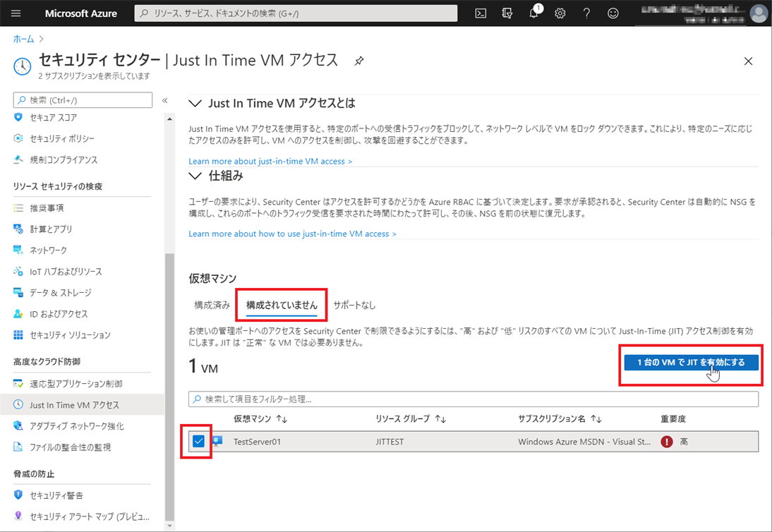Screen dimensions: 772x532
Task: Click the sidebar scroll down arrow
Action: [x=169, y=526]
